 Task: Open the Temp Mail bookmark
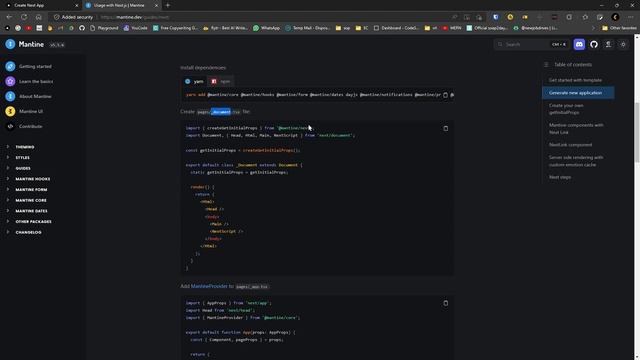pyautogui.click(x=308, y=28)
